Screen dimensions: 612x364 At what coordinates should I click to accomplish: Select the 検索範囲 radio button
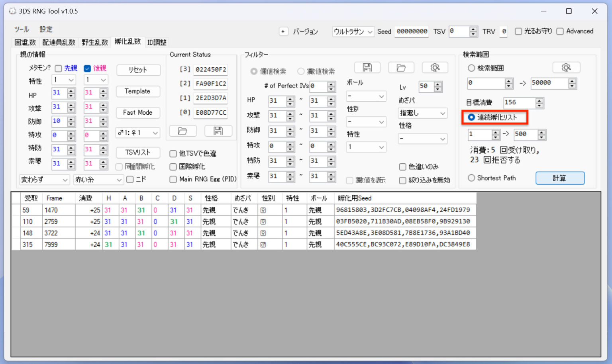coord(471,68)
